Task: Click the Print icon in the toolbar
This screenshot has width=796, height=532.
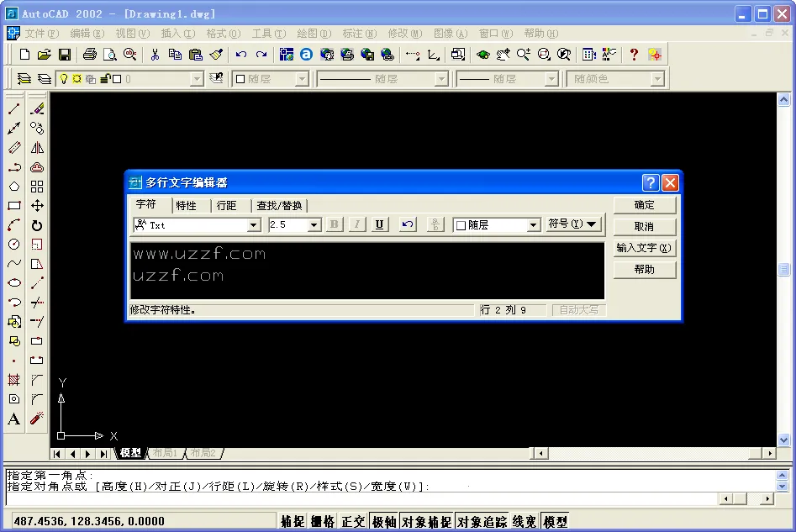Action: (x=90, y=55)
